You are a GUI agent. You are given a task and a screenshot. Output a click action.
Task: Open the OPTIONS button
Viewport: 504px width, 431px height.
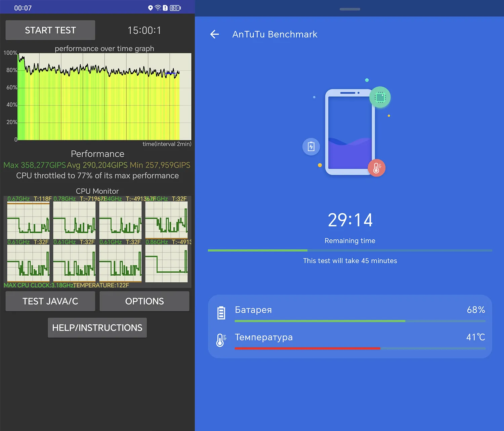point(144,301)
